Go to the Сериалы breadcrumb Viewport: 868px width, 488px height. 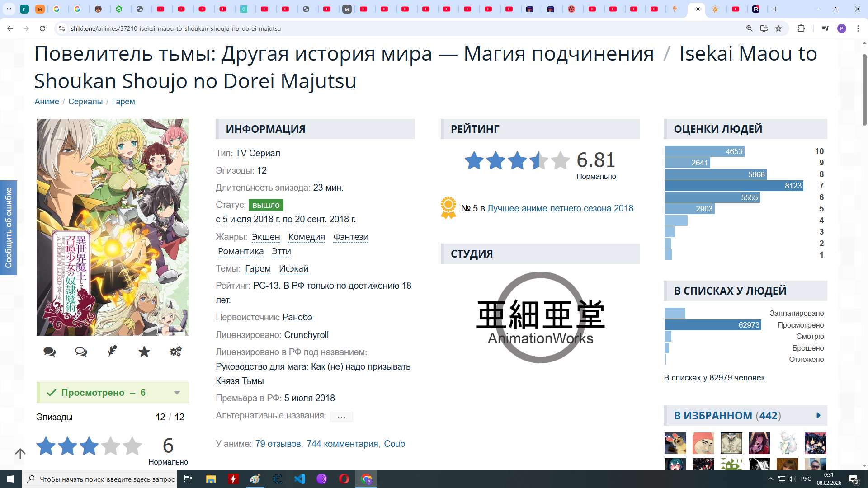tap(85, 102)
